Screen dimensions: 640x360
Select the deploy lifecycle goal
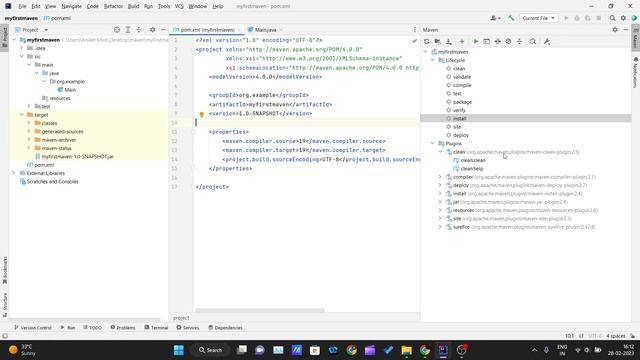coord(460,135)
